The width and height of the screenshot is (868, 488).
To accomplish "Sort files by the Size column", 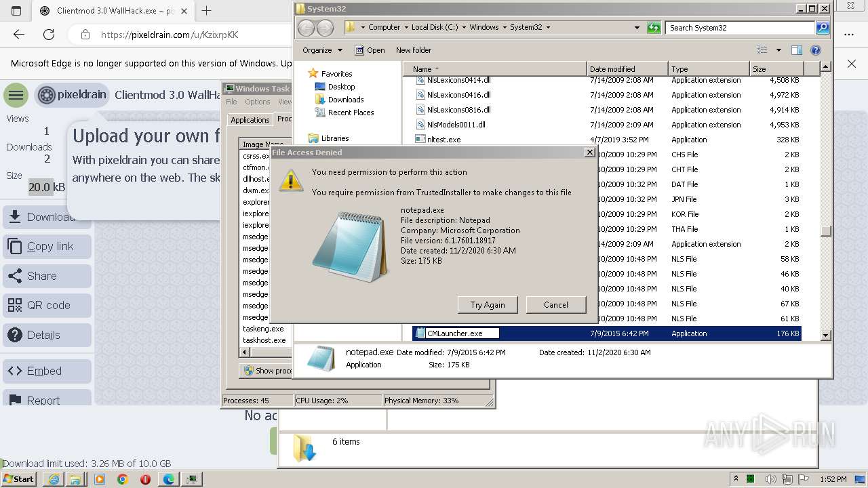I will (x=776, y=69).
